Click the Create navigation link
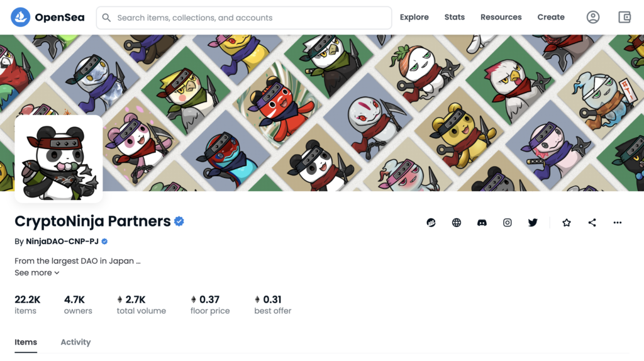 [x=551, y=17]
